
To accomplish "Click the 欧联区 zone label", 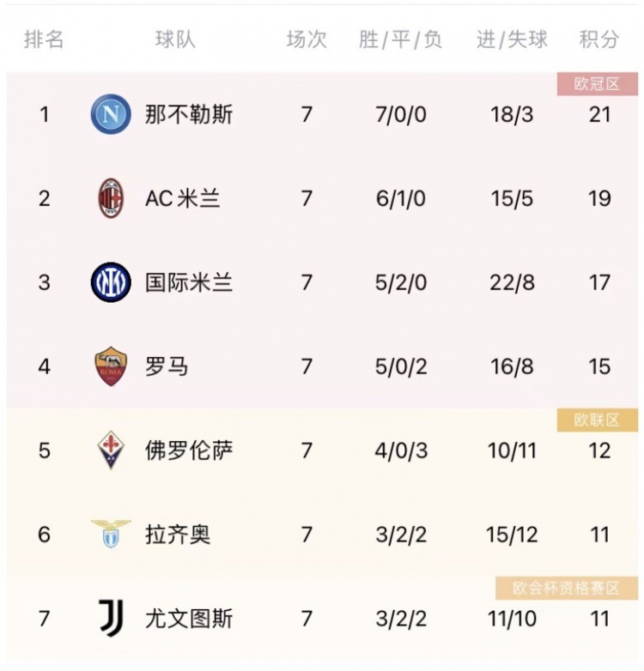I will (x=598, y=420).
